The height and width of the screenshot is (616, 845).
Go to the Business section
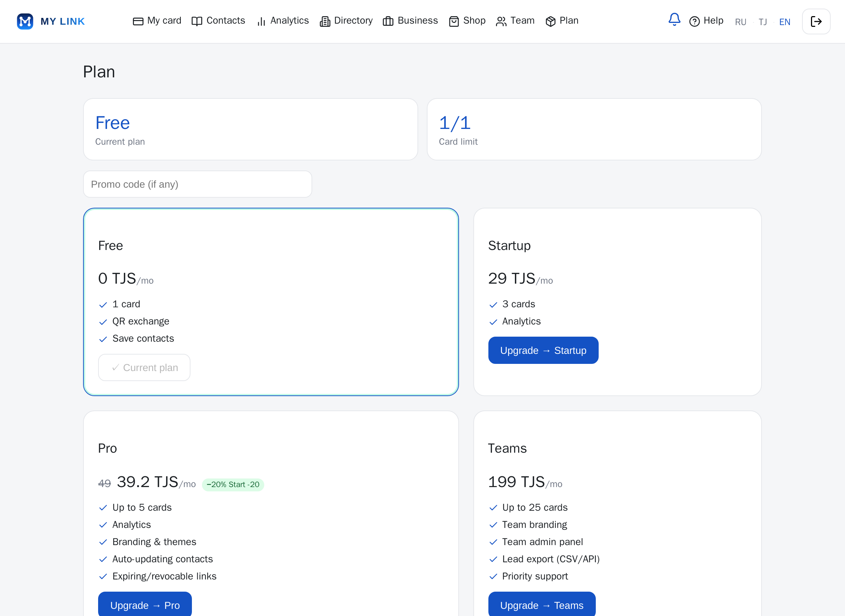[x=410, y=21]
